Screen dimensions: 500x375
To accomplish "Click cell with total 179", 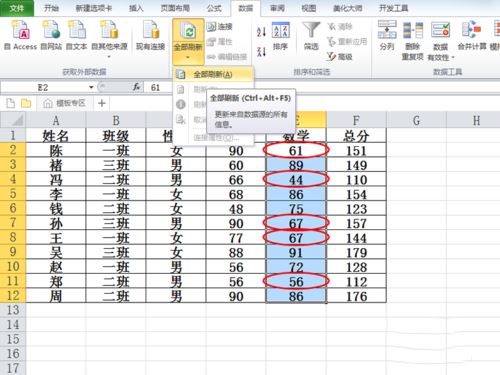I will [356, 253].
